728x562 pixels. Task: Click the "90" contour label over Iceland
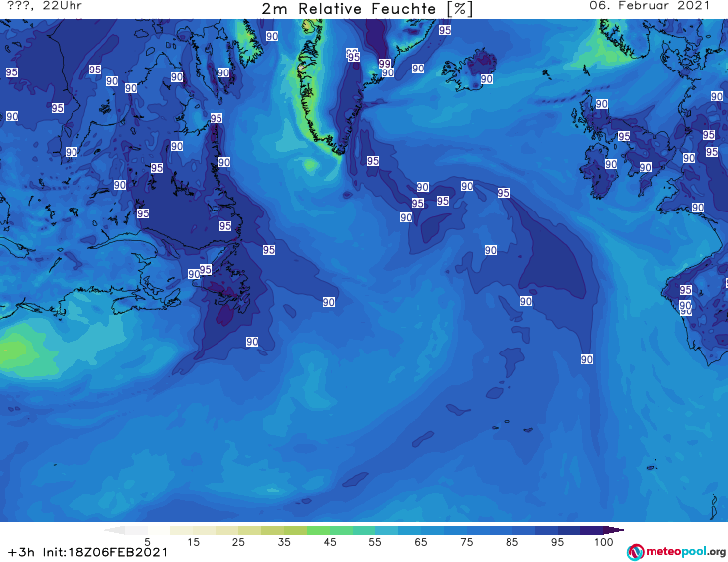click(x=486, y=79)
